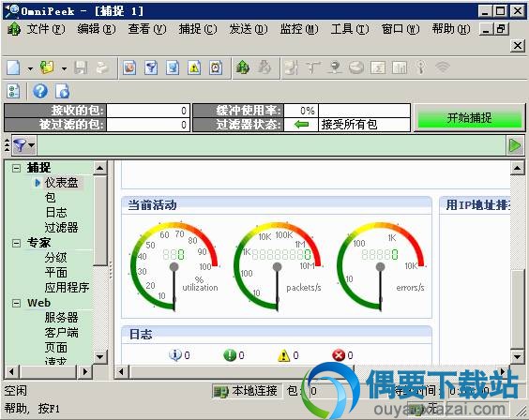The image size is (529, 420).
Task: Click the packets/s gauge
Action: 278,266
